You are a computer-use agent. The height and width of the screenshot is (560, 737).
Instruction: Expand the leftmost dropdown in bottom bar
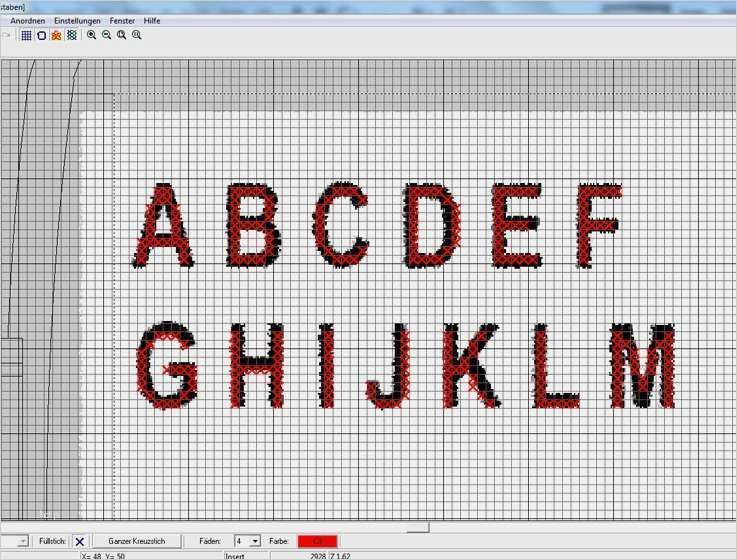pyautogui.click(x=15, y=541)
